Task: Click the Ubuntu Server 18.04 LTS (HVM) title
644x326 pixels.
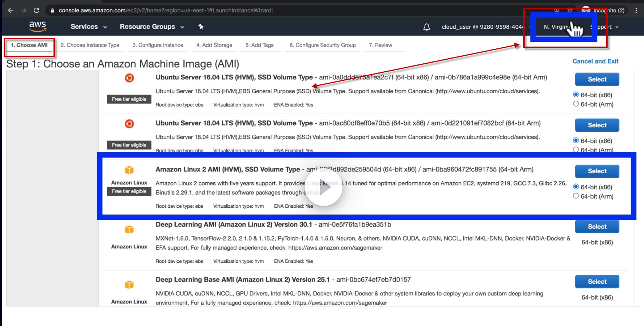Action: (x=234, y=123)
